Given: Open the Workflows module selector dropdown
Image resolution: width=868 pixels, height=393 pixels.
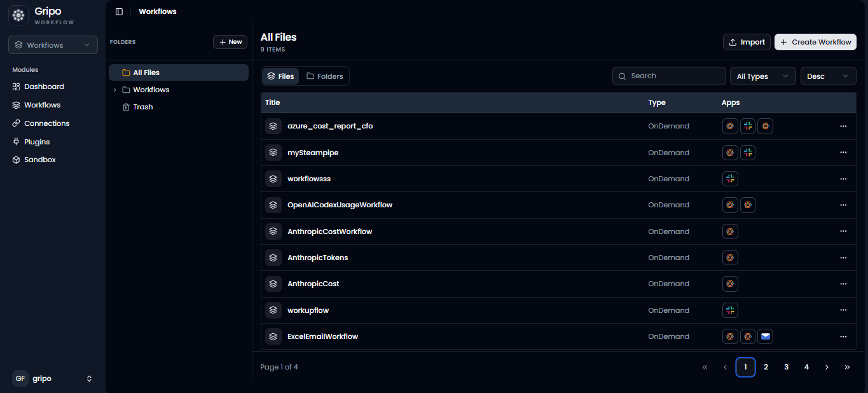Looking at the screenshot, I should point(53,45).
